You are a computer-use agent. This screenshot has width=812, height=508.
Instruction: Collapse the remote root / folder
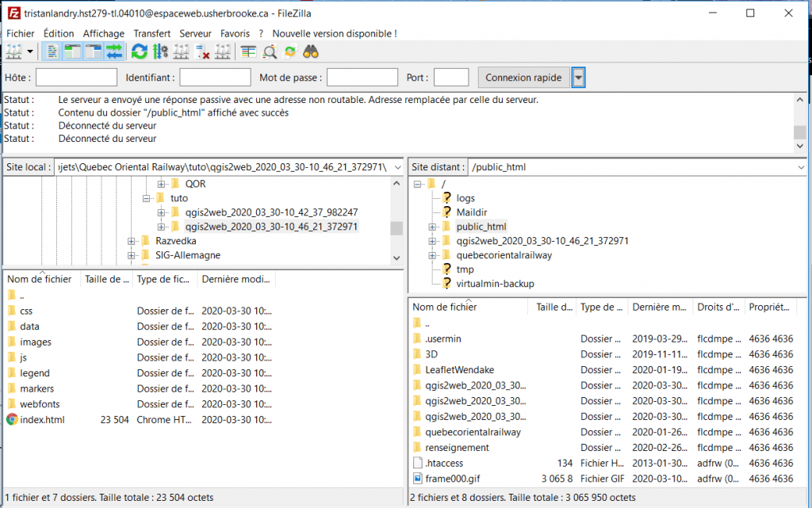417,184
